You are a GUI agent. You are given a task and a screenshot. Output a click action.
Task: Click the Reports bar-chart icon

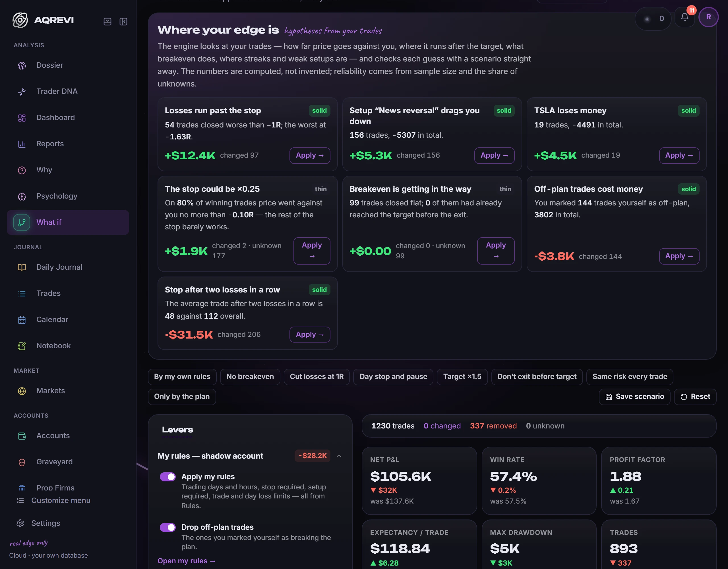pyautogui.click(x=22, y=144)
